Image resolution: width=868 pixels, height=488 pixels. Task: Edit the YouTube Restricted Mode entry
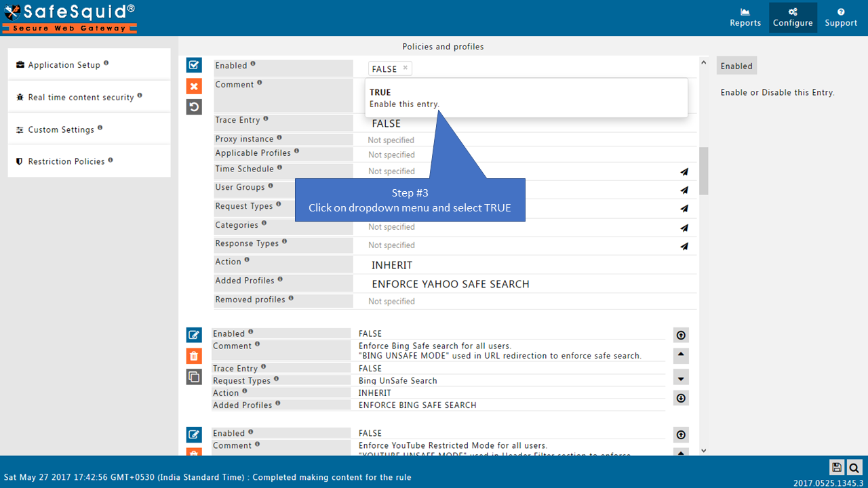pyautogui.click(x=194, y=434)
